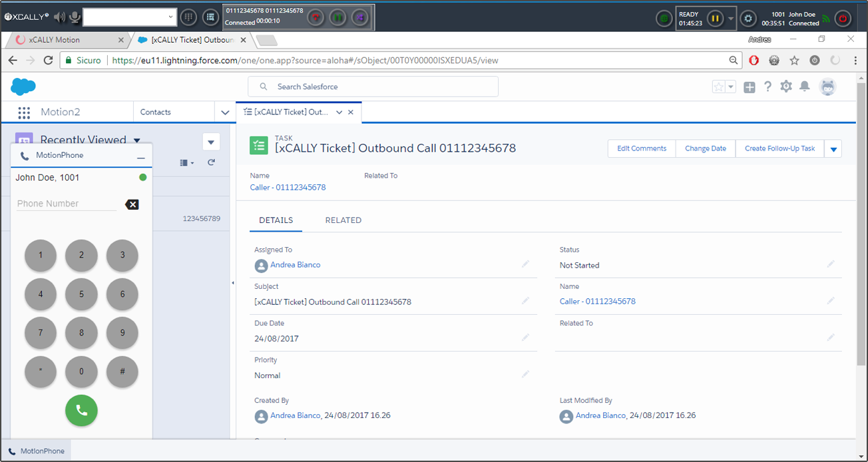Screen dimensions: 868x462
Task: Transfer the call with purple button
Action: coord(359,17)
